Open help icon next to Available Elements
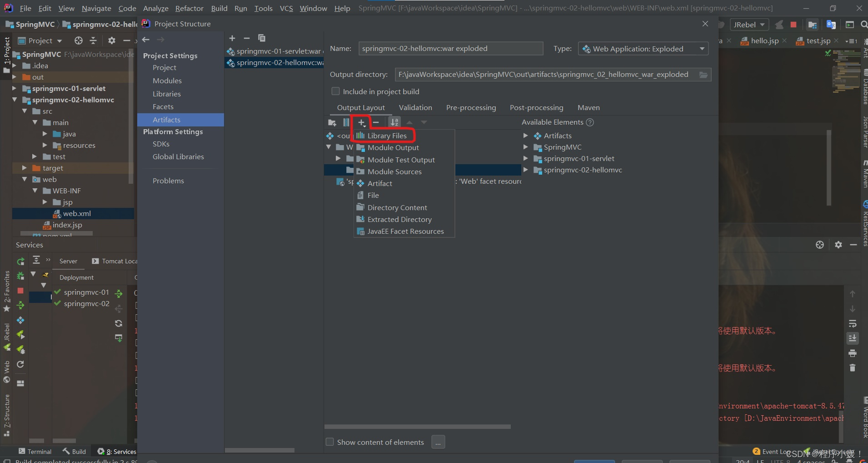The image size is (868, 463). [590, 122]
